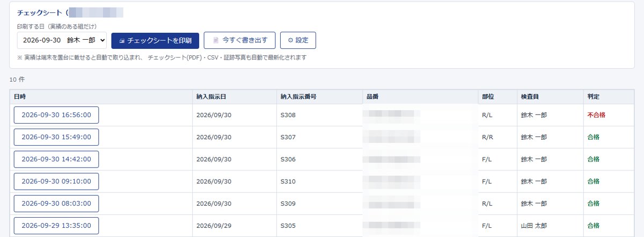Click 検査員 column header
The image size is (644, 237).
coord(550,97)
